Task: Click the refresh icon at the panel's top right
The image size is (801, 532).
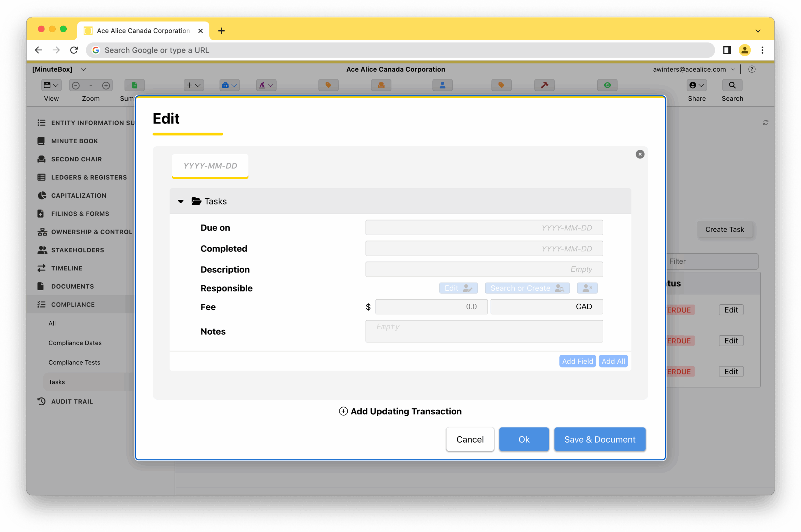Action: 765,123
